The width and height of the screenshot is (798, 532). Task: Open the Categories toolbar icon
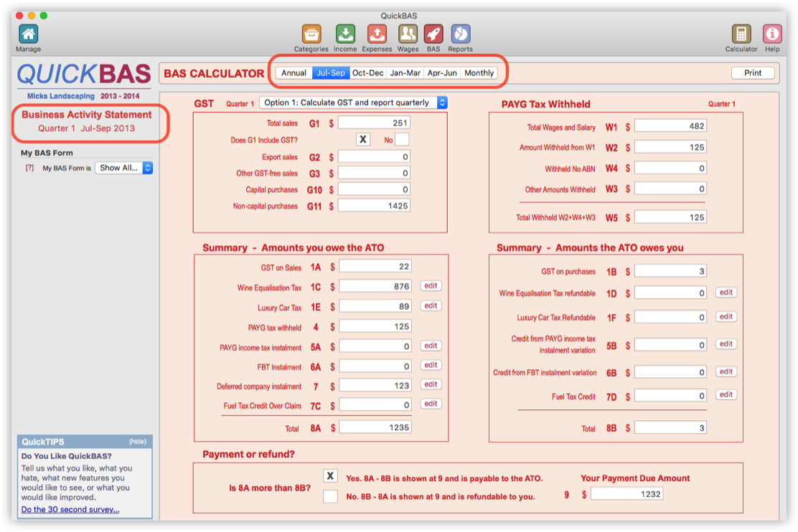point(311,34)
